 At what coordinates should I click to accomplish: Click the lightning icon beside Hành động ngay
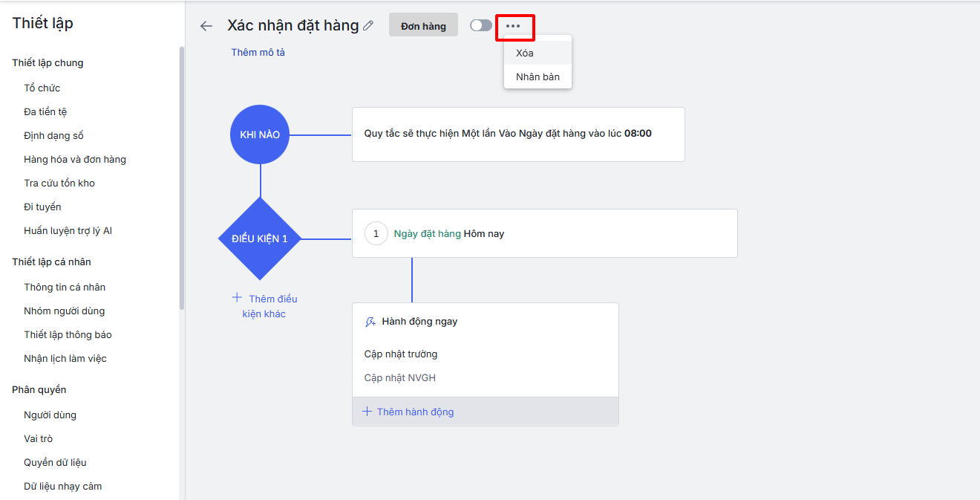370,322
